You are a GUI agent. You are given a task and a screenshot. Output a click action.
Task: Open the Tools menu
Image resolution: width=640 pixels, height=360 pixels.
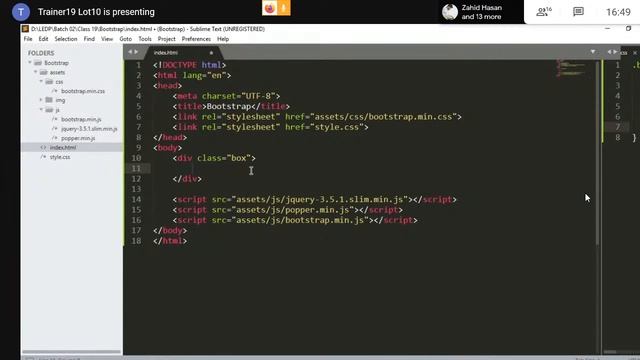[x=145, y=39]
